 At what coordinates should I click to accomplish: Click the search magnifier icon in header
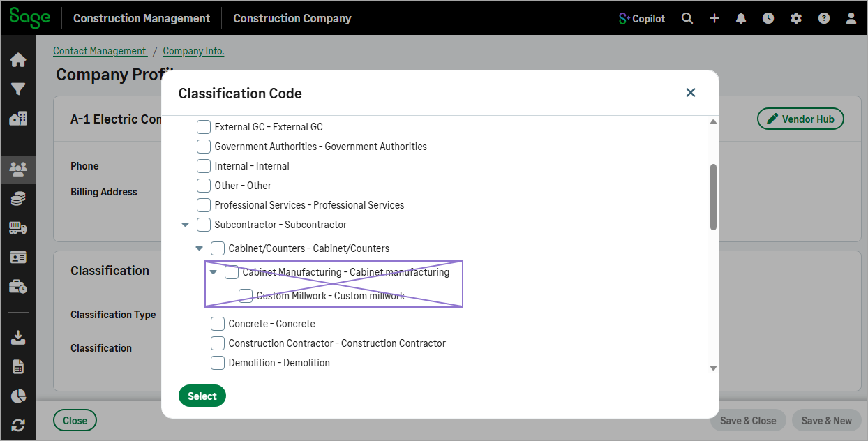click(687, 19)
